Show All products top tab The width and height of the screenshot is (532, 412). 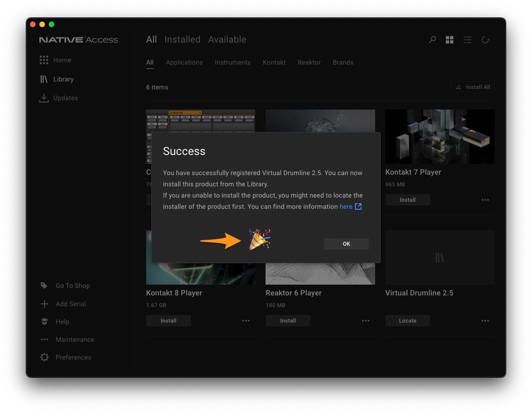pos(151,39)
